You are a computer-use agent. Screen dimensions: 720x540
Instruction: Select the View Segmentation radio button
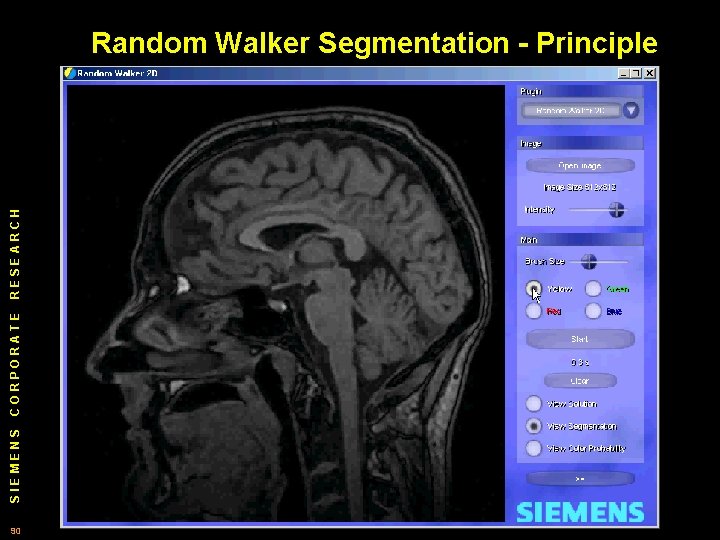(x=534, y=426)
